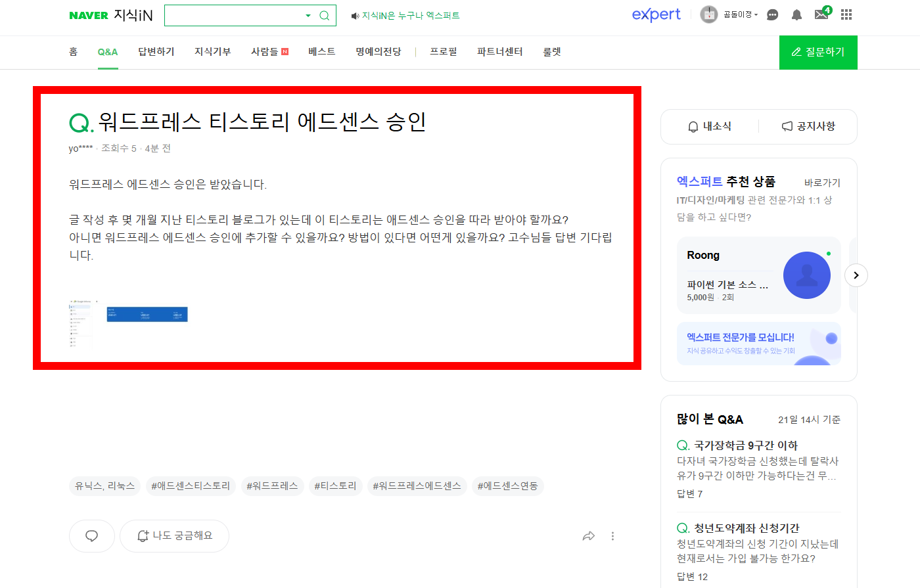Screen dimensions: 920x588
Task: Open the three-dot more options menu
Action: [612, 536]
